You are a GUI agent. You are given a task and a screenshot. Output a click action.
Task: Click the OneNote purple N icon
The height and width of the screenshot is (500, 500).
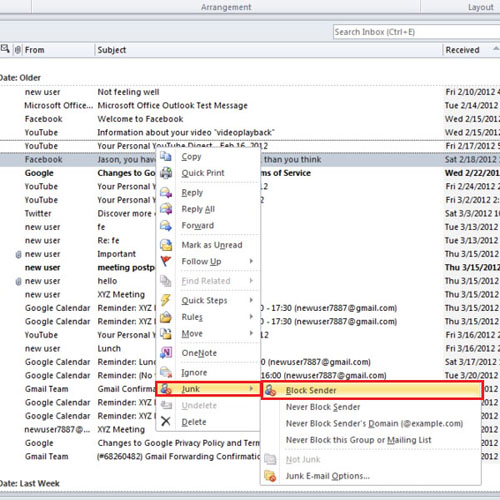(166, 353)
